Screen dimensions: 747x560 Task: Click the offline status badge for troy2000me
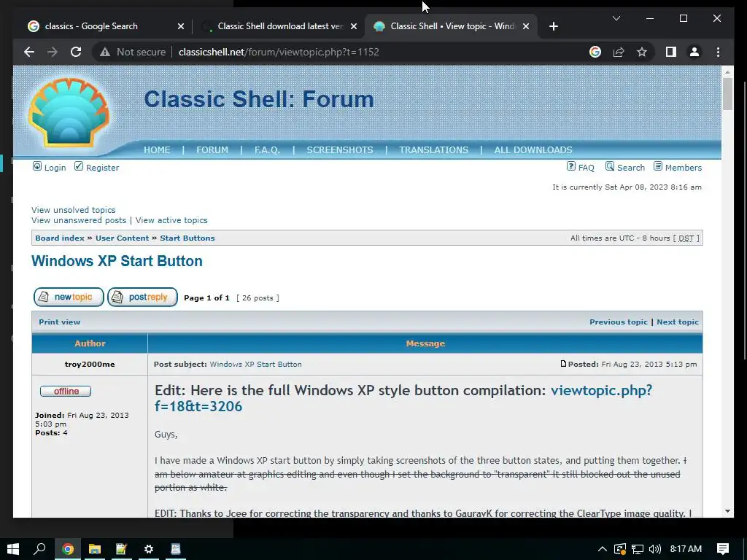pyautogui.click(x=66, y=391)
